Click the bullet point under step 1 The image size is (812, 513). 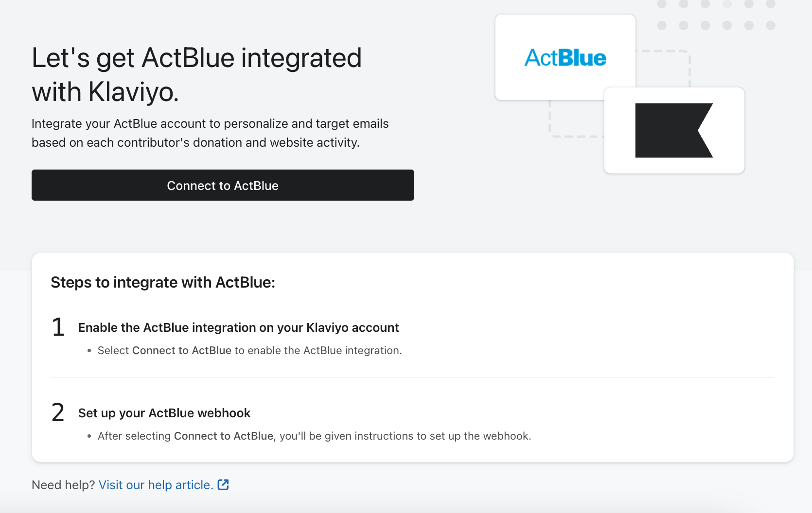pos(89,351)
